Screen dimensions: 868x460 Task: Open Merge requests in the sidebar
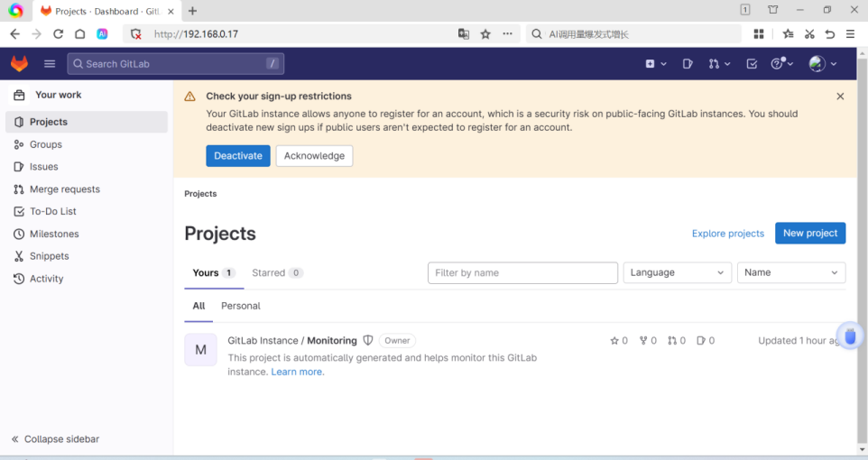click(87, 189)
